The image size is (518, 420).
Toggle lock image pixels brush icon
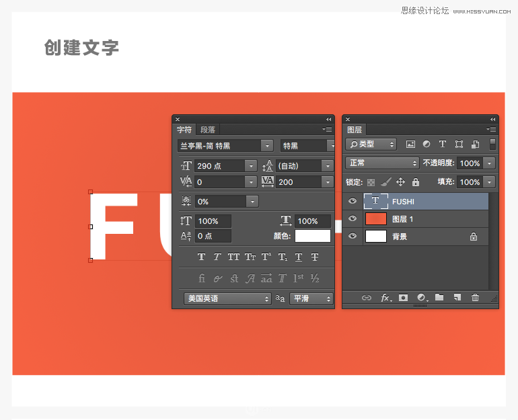point(386,182)
